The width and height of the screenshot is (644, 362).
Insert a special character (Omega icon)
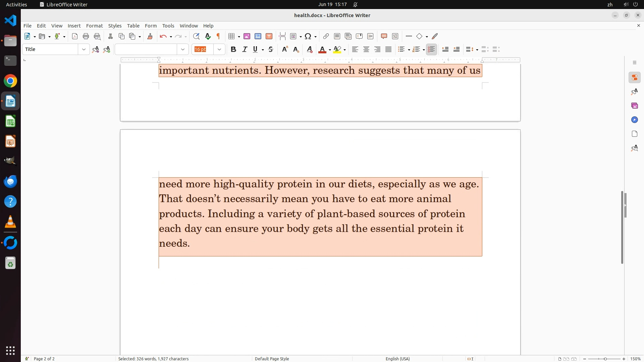click(x=308, y=36)
